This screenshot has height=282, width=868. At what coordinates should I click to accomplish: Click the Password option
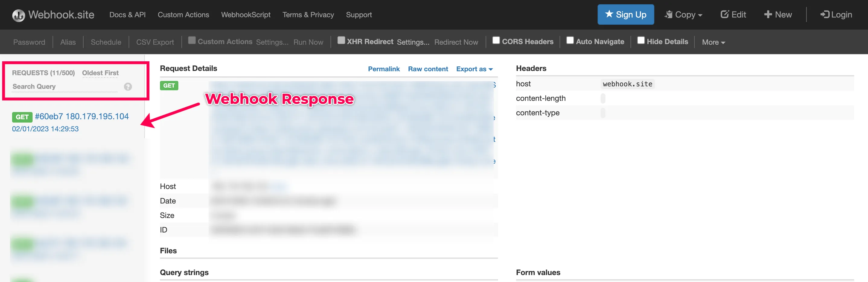pyautogui.click(x=29, y=42)
